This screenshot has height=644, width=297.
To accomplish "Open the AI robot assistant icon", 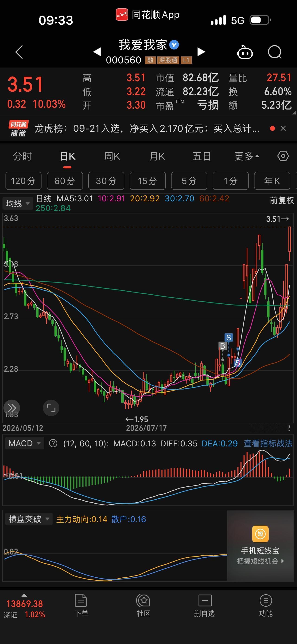I will 245,52.
